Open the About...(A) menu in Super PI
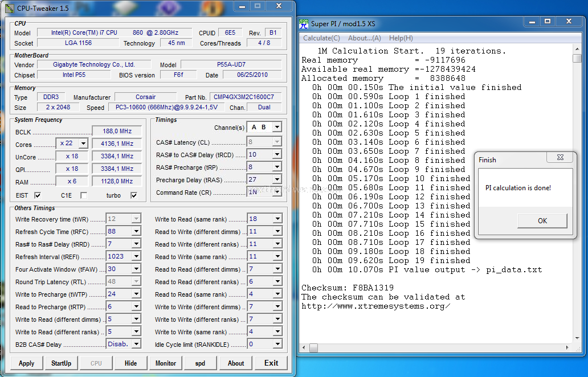This screenshot has height=377, width=588. coord(364,38)
